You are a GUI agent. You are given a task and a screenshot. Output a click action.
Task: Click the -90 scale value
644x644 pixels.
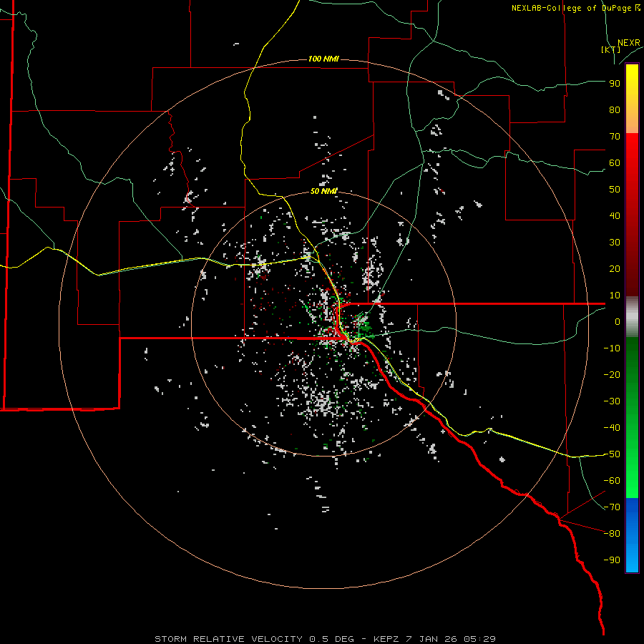612,560
